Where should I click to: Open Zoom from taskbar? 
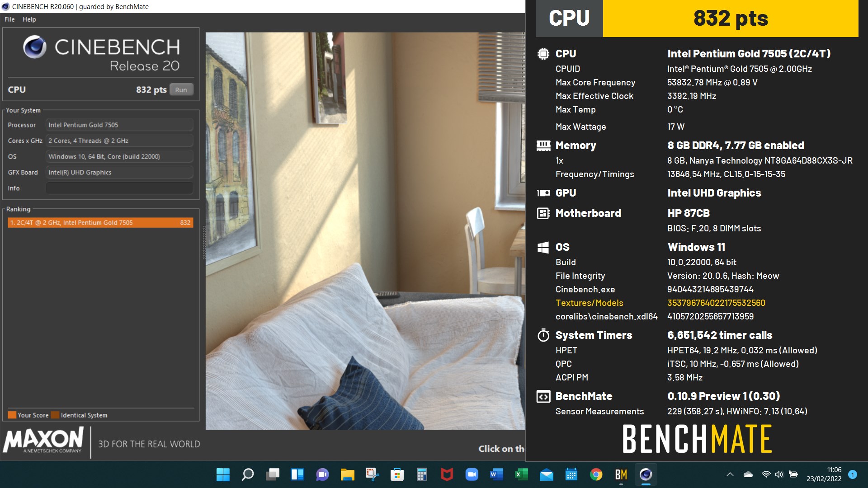pyautogui.click(x=472, y=474)
